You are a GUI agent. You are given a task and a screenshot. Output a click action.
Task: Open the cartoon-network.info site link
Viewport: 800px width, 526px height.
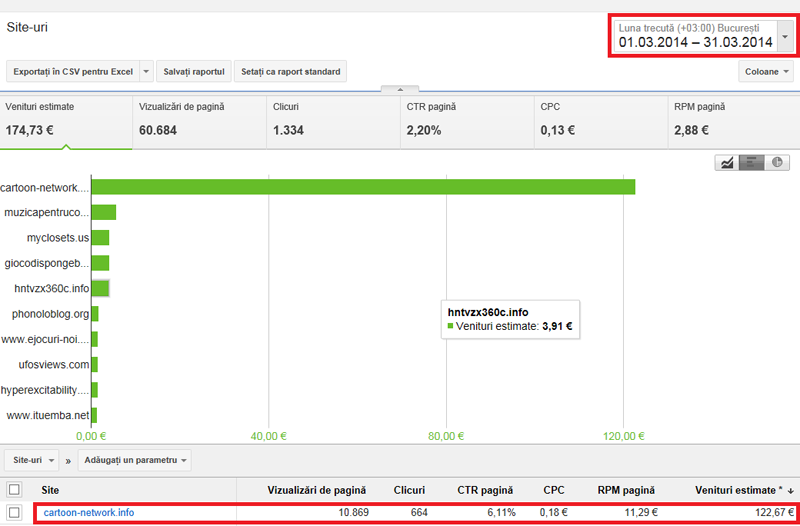(x=88, y=513)
